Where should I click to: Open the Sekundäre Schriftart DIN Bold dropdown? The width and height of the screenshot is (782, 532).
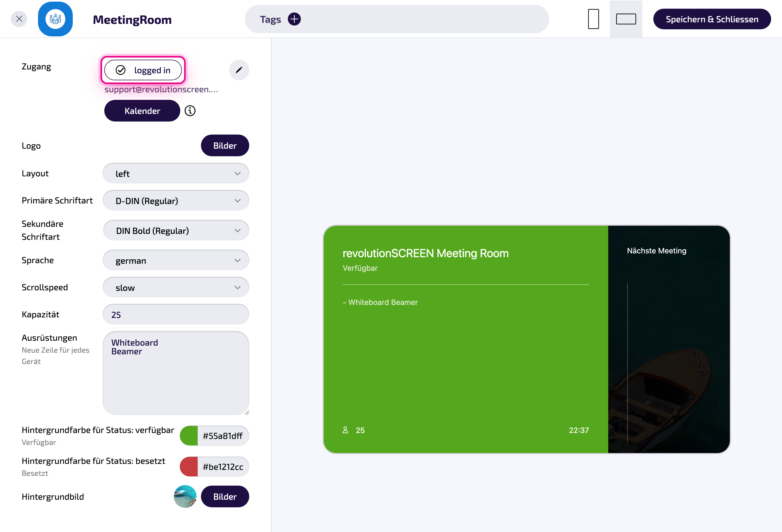(176, 231)
